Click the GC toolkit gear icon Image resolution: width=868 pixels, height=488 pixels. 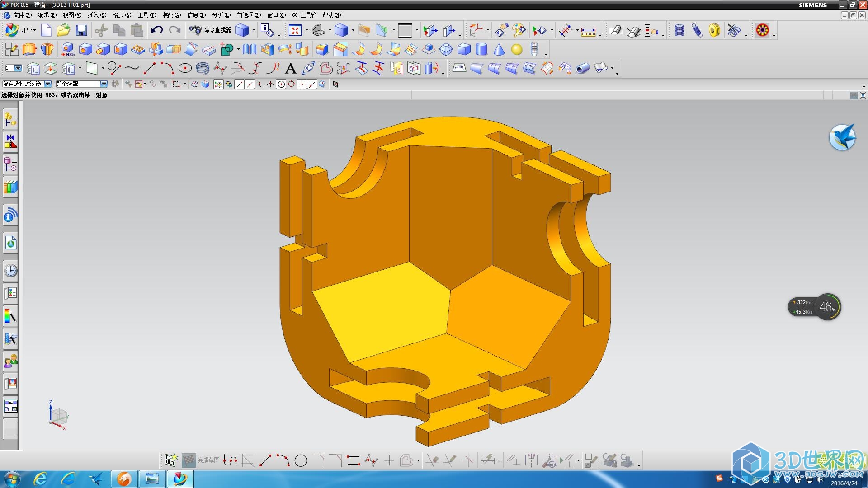pyautogui.click(x=762, y=30)
